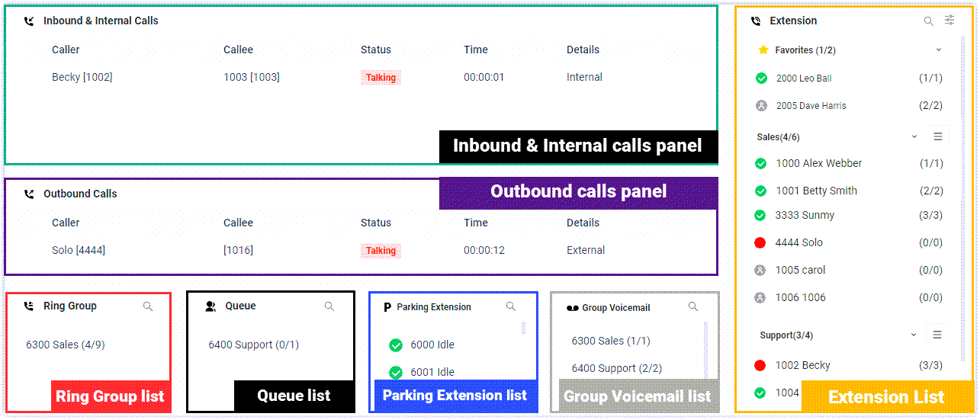Select extension 4444 Solo

tap(798, 242)
